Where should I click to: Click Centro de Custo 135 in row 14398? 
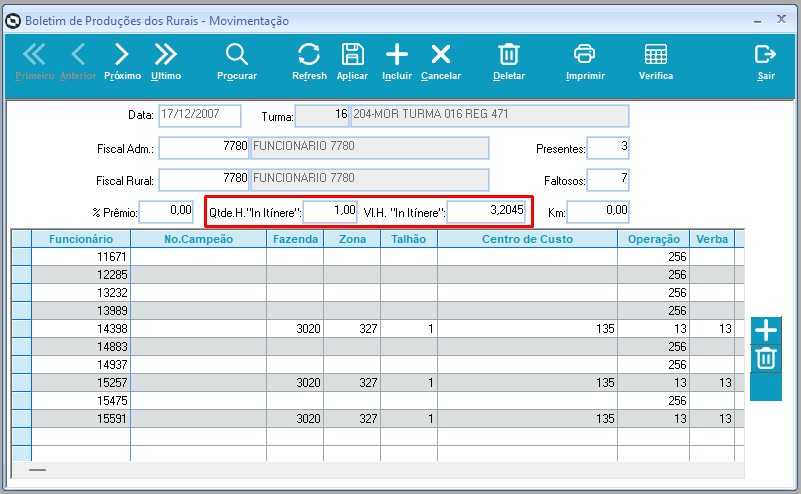(x=527, y=328)
